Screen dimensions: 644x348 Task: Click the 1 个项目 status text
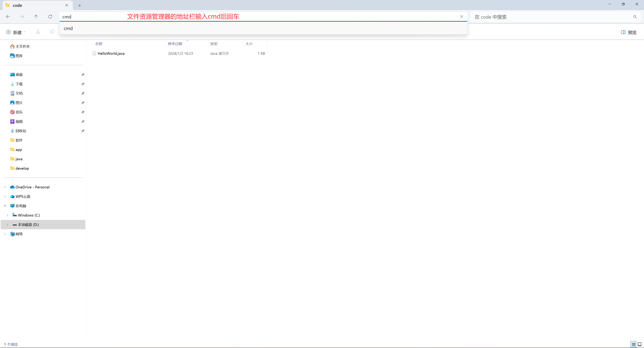click(11, 344)
